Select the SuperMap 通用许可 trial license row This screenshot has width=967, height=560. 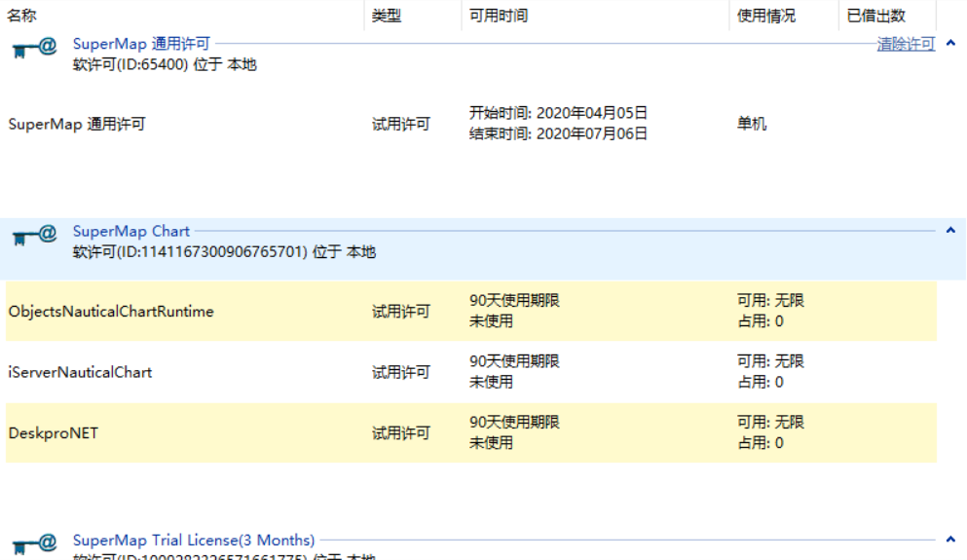pyautogui.click(x=77, y=124)
